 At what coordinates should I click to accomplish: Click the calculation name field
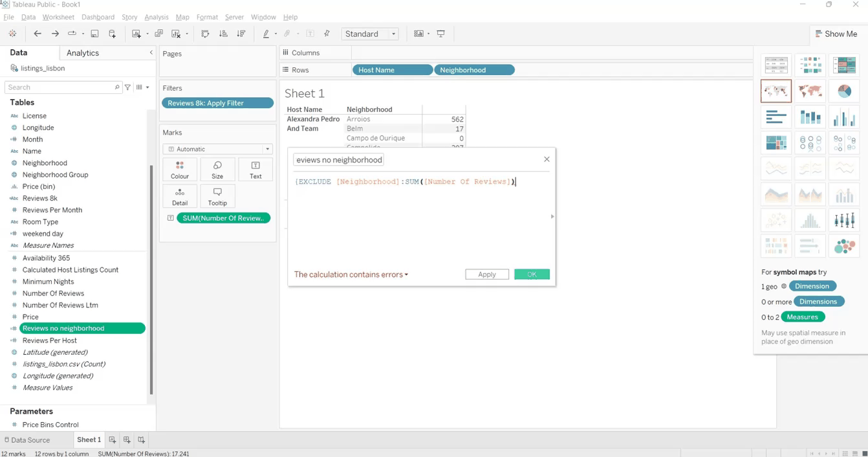click(339, 160)
